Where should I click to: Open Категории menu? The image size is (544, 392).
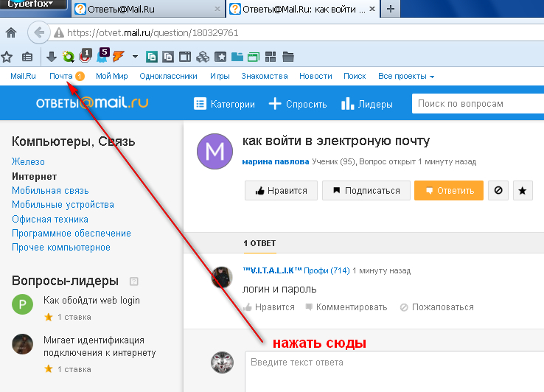pyautogui.click(x=224, y=104)
